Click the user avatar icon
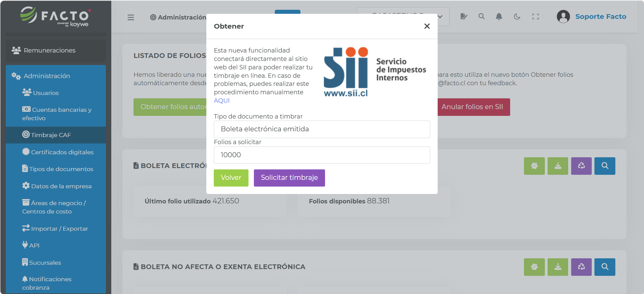Viewport: 644px width, 294px height. (x=563, y=16)
